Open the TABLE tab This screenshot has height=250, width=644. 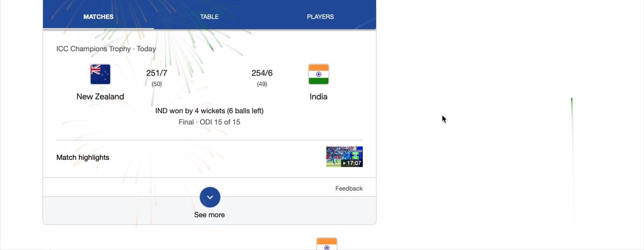tap(209, 17)
